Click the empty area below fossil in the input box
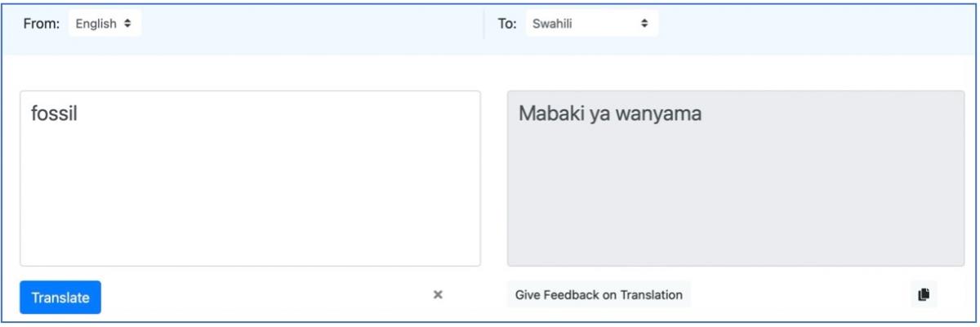 [x=250, y=204]
